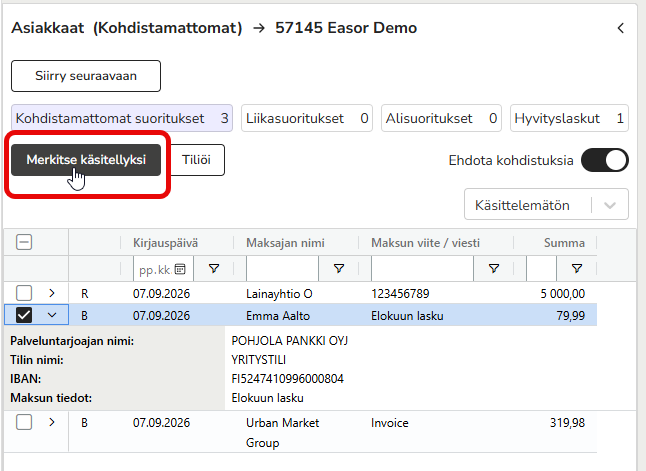Screen dimensions: 646x471
Task: Open the Maksajan nimi column filter funnel
Action: (339, 269)
